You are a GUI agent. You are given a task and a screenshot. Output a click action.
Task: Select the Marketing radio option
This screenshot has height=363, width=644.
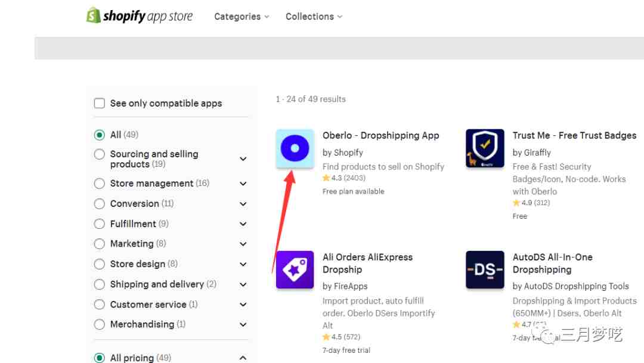coord(100,244)
